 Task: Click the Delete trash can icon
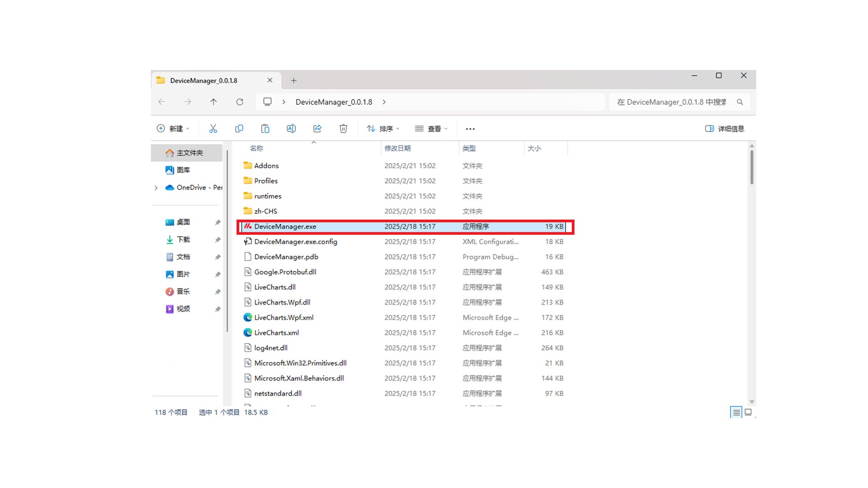click(343, 129)
